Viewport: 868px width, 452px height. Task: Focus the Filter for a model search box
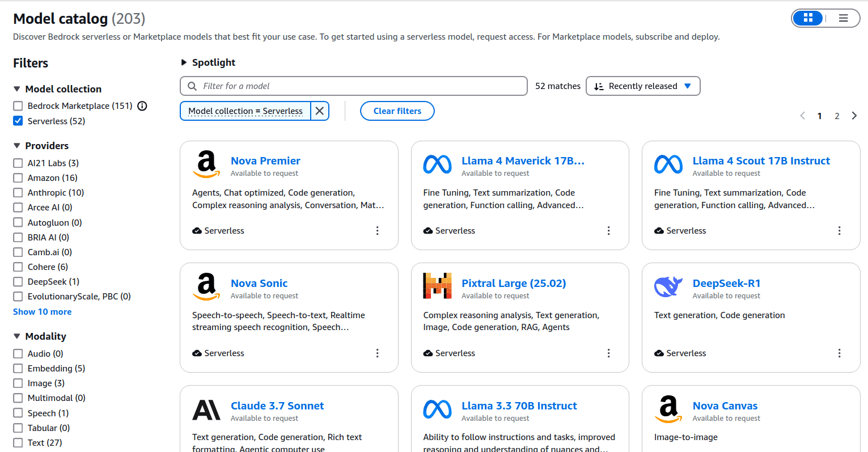point(354,86)
